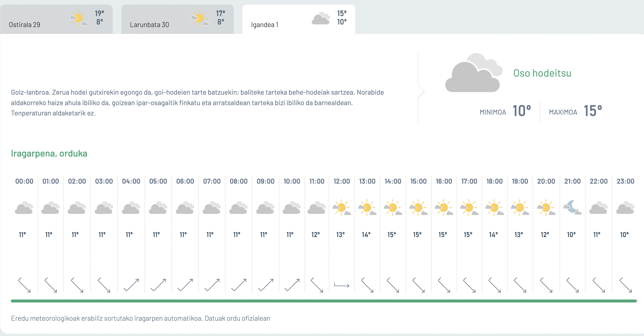The image size is (644, 336).
Task: Click the 13° temperature under 12:00
Action: (x=340, y=235)
